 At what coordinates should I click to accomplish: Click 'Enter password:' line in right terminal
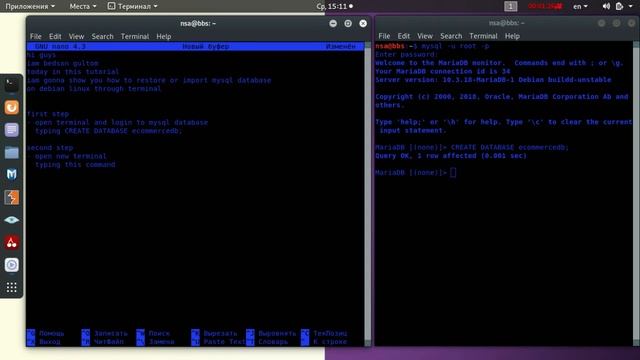coord(406,54)
